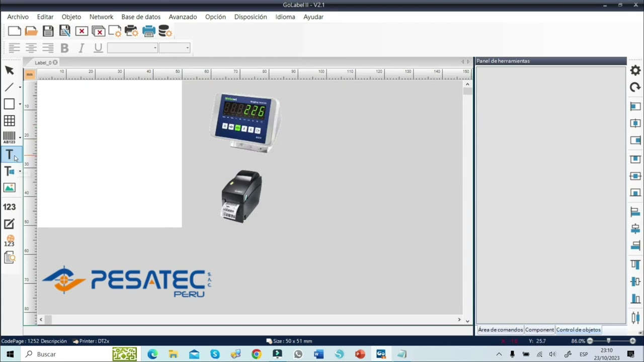
Task: Select the edit note pencil tool
Action: 9,224
